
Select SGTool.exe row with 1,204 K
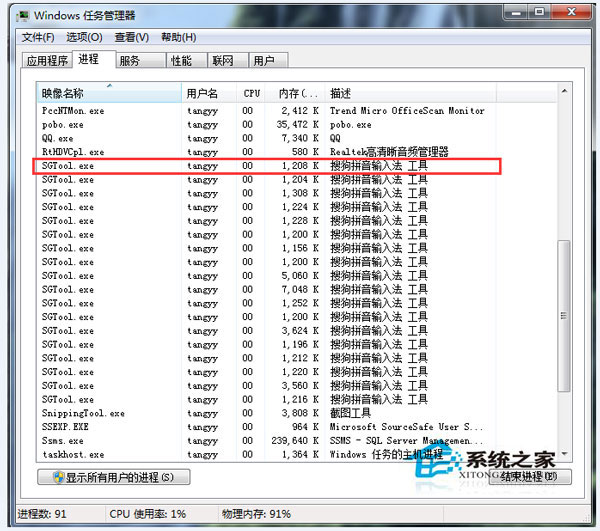tap(267, 180)
